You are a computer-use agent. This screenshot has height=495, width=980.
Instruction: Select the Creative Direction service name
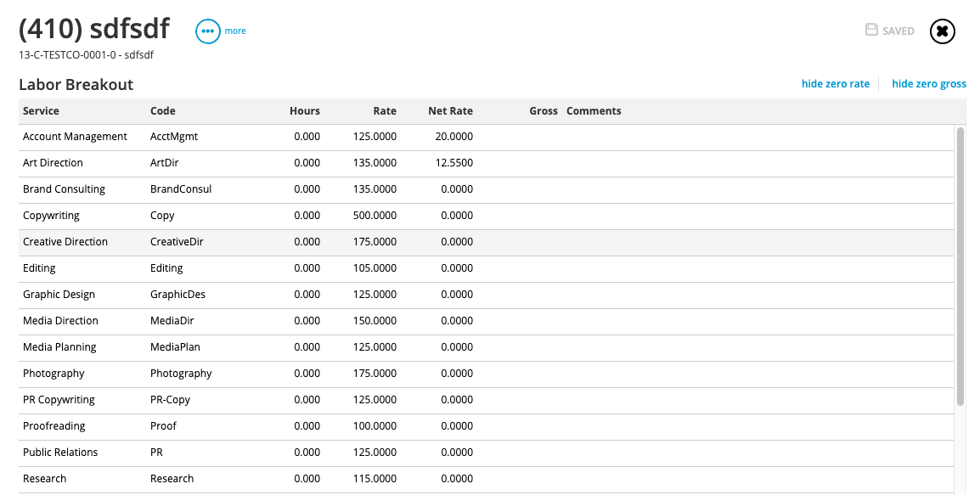65,242
